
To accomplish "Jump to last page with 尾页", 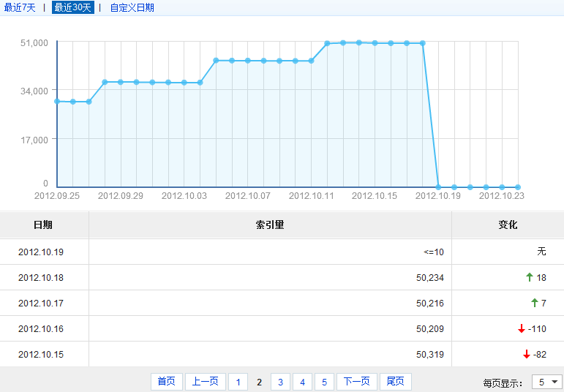I will [395, 382].
